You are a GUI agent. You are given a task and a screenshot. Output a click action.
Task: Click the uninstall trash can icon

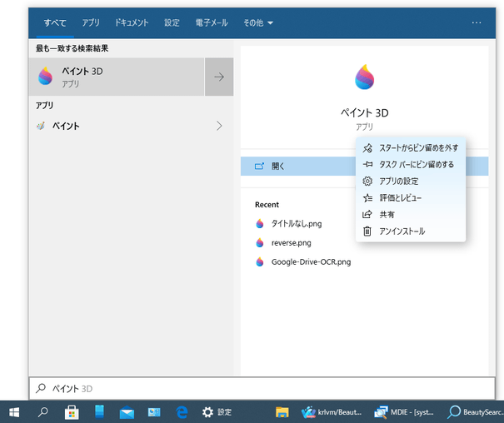367,231
